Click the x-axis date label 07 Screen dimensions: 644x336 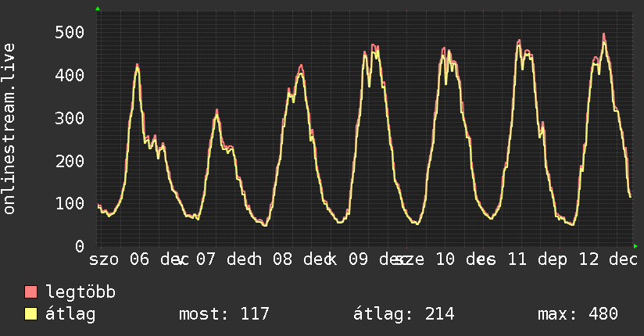[x=206, y=259]
